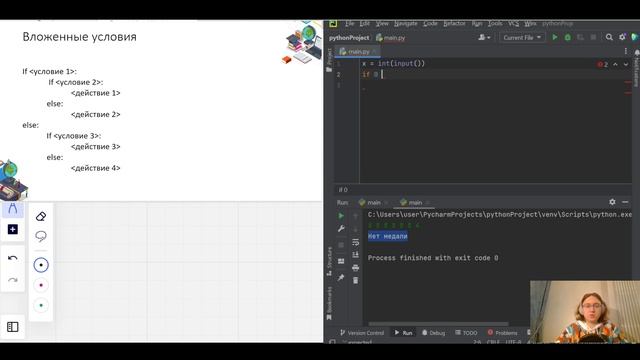Open the Debug tool window tab

point(433,333)
